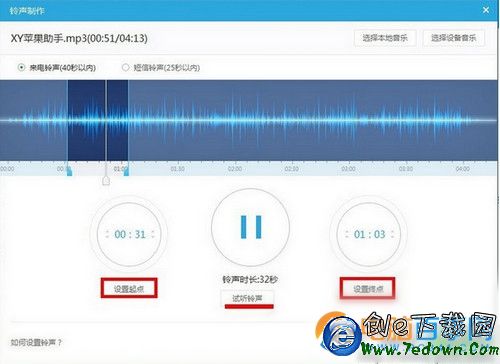Screen dimensions: 500x364
Task: Pause the ringtone preview playback
Action: click(251, 227)
